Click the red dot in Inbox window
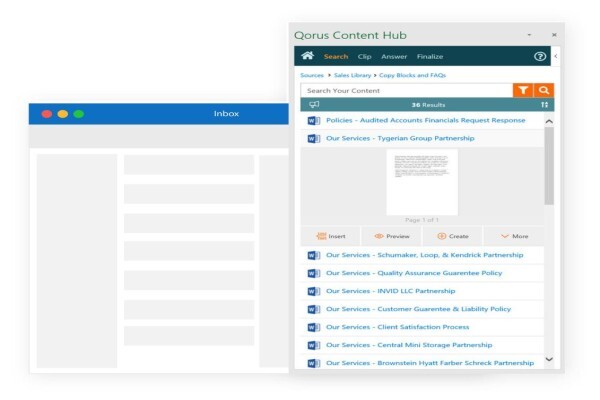Viewport: 600px width, 400px height. 47,114
